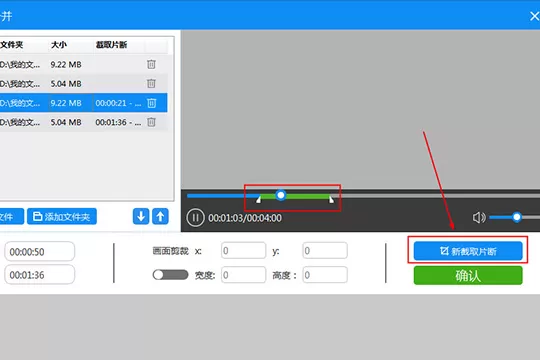Move selected item down with arrow button
Image resolution: width=540 pixels, height=360 pixels.
(141, 216)
